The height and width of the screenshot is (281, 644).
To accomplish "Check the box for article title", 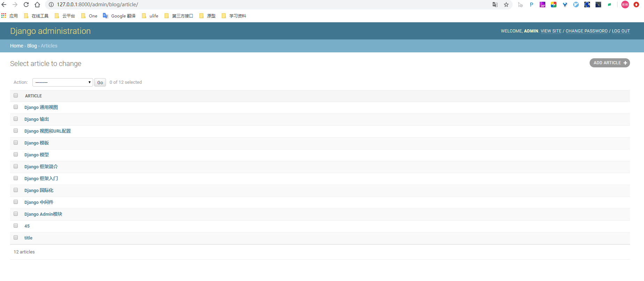I will pyautogui.click(x=16, y=237).
